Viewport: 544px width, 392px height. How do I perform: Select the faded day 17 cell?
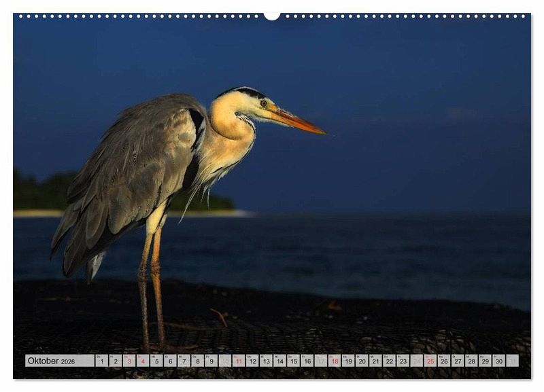click(320, 361)
